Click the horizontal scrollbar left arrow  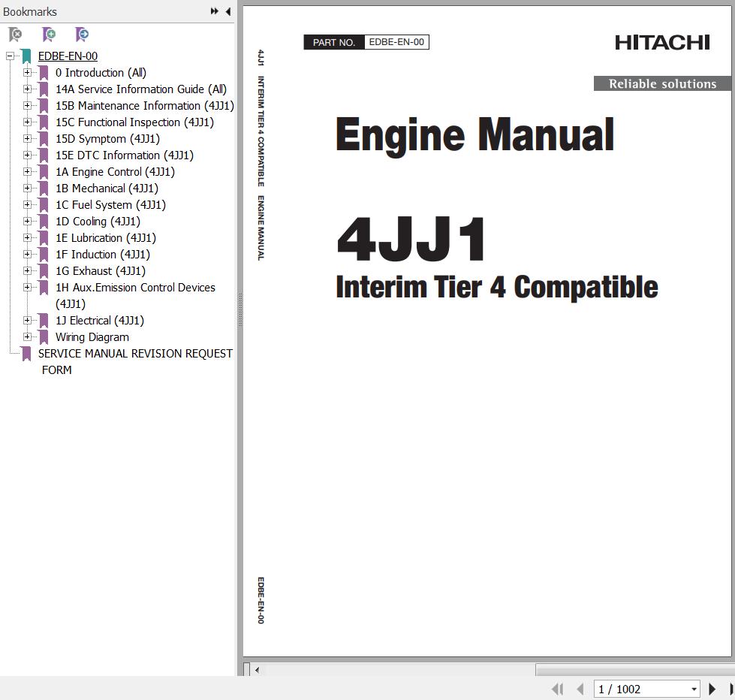(257, 670)
